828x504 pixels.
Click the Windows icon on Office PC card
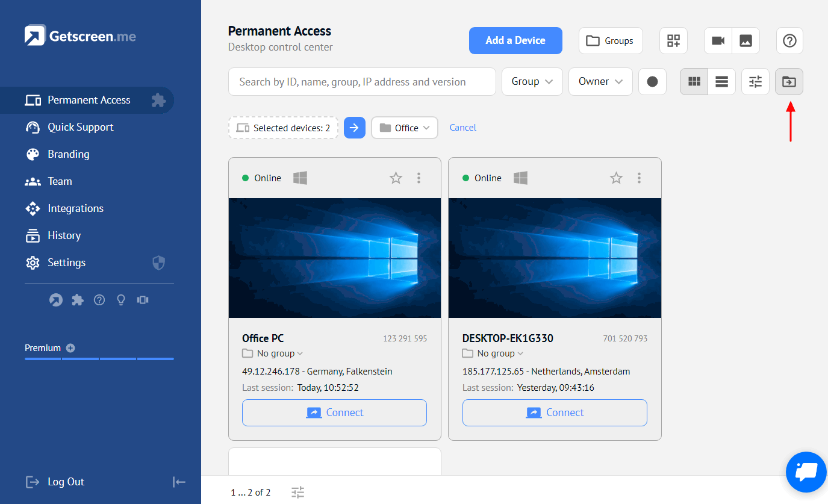[x=300, y=178]
